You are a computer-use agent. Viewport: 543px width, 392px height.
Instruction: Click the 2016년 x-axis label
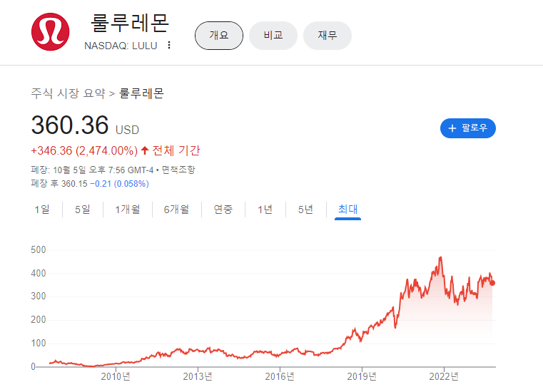[x=280, y=376]
